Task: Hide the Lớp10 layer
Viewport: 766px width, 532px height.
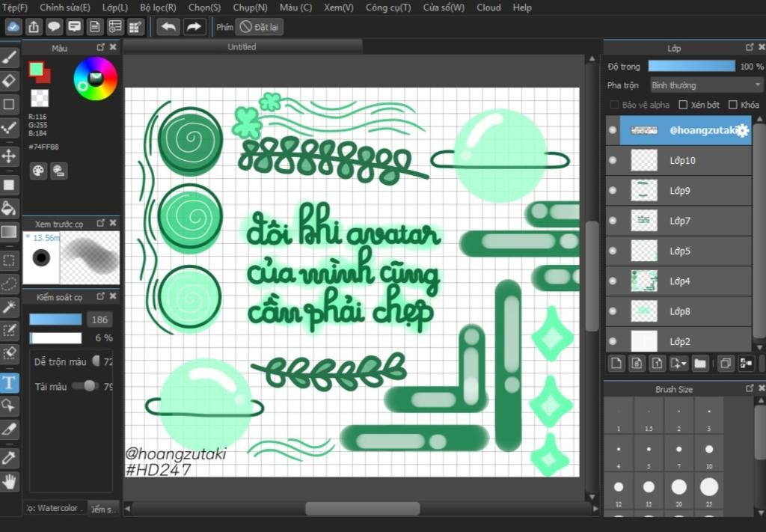Action: [x=613, y=160]
